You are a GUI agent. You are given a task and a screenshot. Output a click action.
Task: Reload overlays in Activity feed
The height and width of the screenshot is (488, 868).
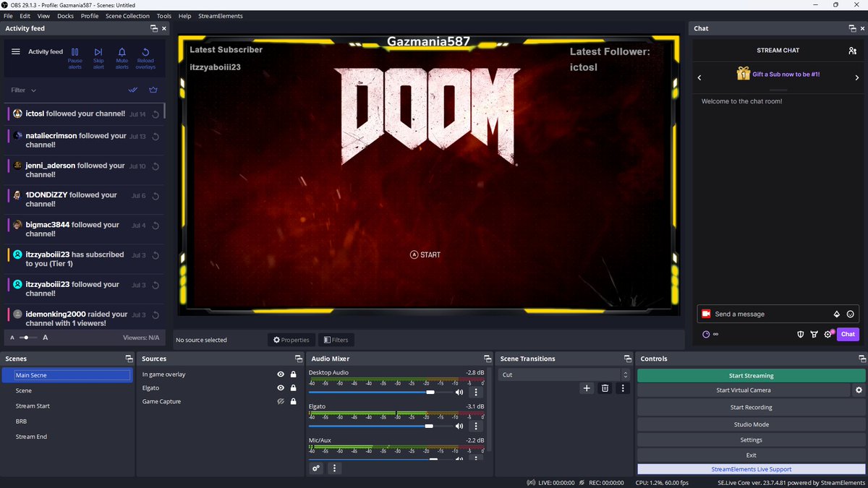pos(145,57)
